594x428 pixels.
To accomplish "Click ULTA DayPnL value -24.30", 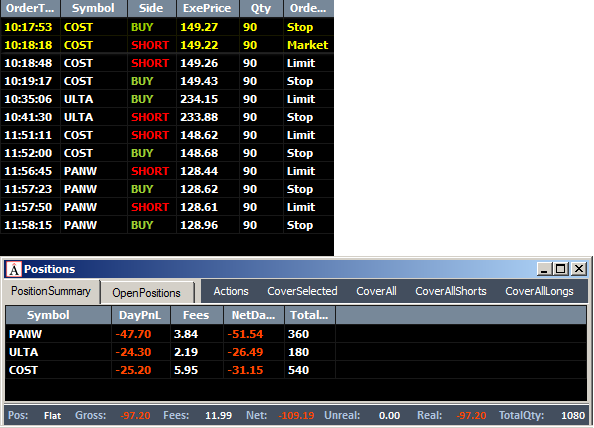I will 133,352.
